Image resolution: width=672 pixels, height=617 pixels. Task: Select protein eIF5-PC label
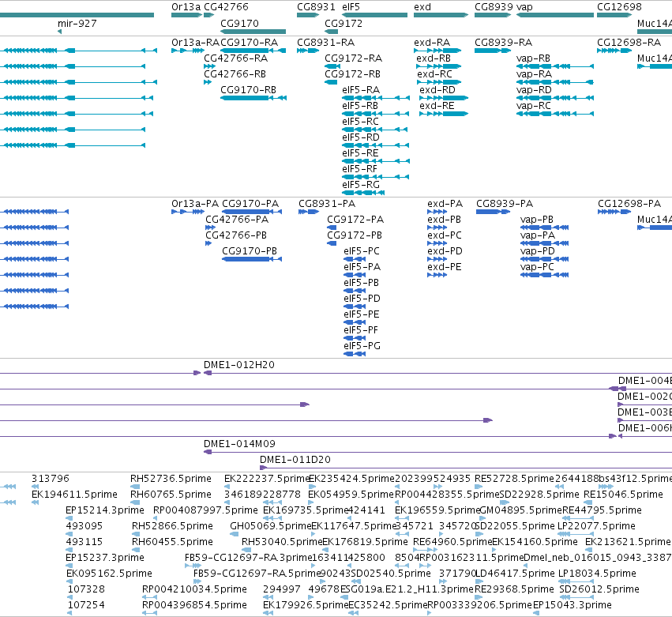pos(362,251)
